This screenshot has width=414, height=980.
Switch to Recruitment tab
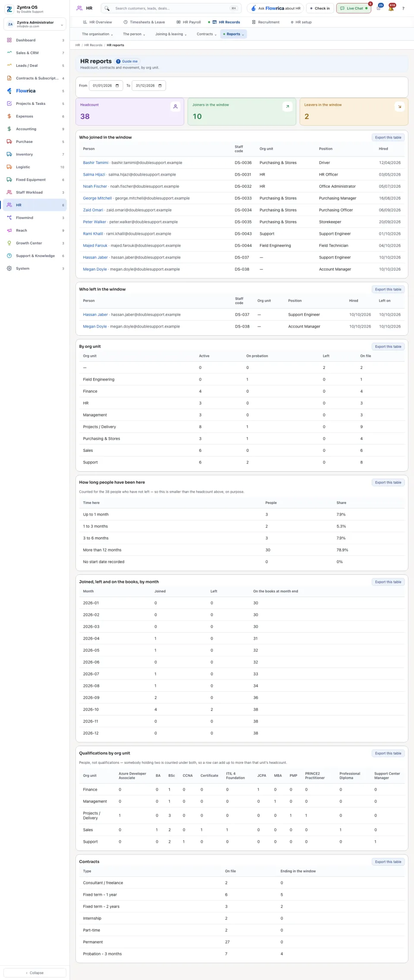pos(266,22)
